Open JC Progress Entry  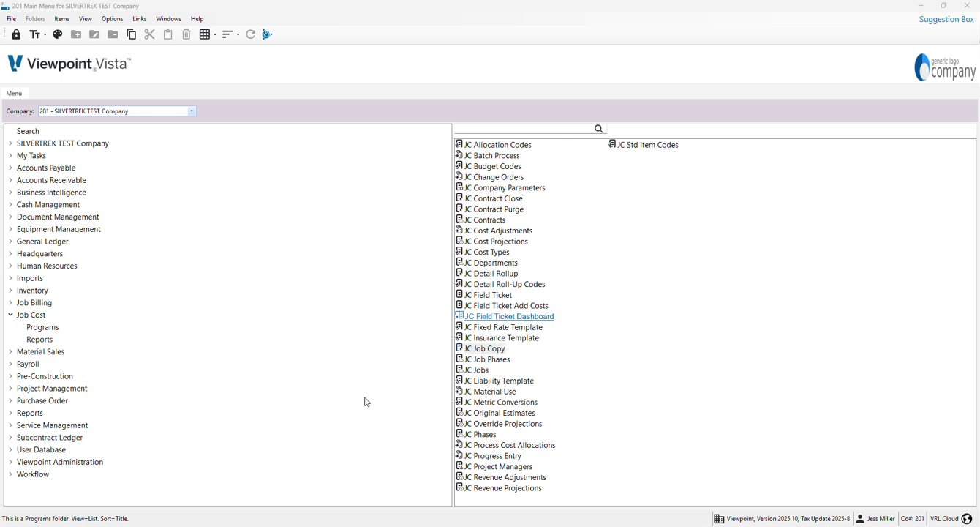[493, 455]
